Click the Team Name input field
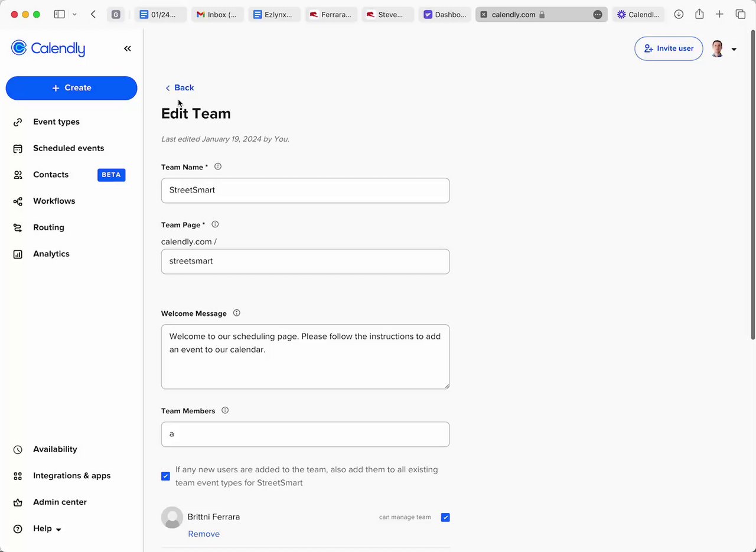The width and height of the screenshot is (756, 552). (305, 191)
